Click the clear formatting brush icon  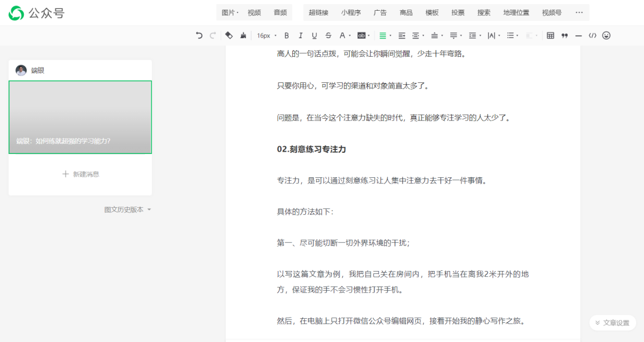coord(228,36)
